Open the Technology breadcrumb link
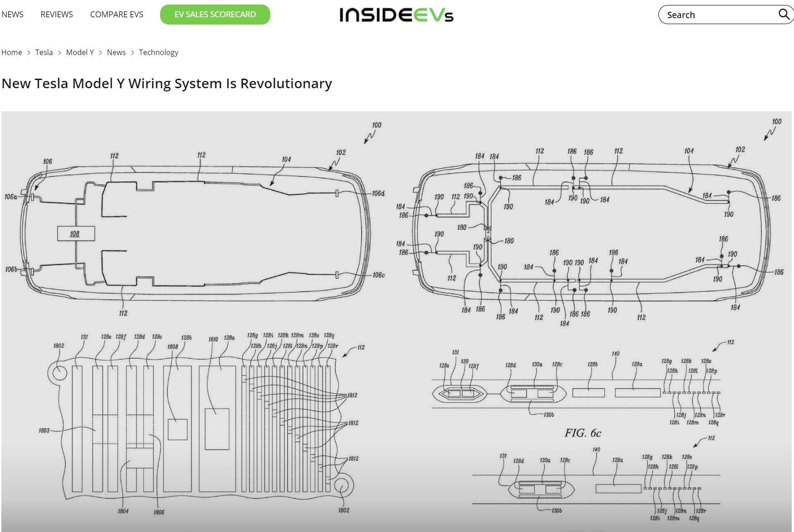The width and height of the screenshot is (794, 532). click(x=158, y=52)
